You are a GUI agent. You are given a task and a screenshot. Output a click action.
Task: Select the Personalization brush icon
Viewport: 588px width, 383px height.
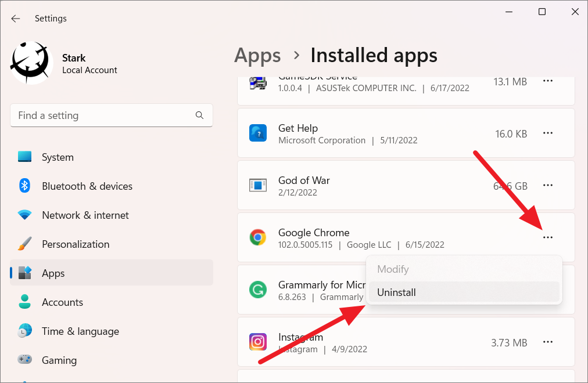[x=25, y=244]
